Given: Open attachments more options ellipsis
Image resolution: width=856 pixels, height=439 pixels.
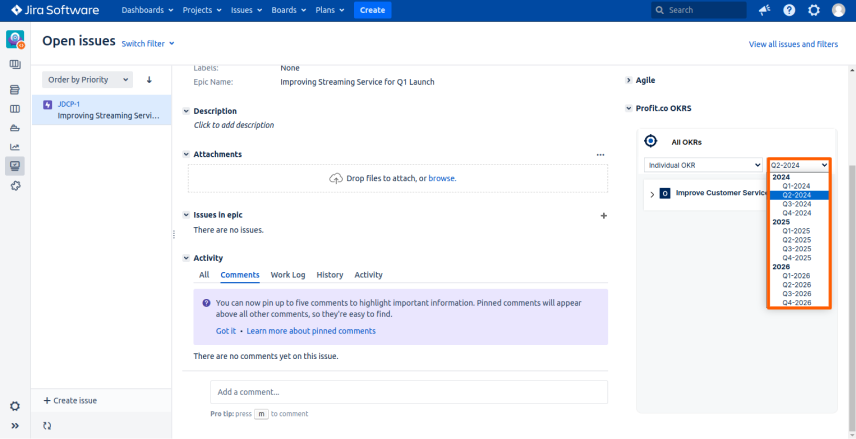Looking at the screenshot, I should pyautogui.click(x=601, y=155).
